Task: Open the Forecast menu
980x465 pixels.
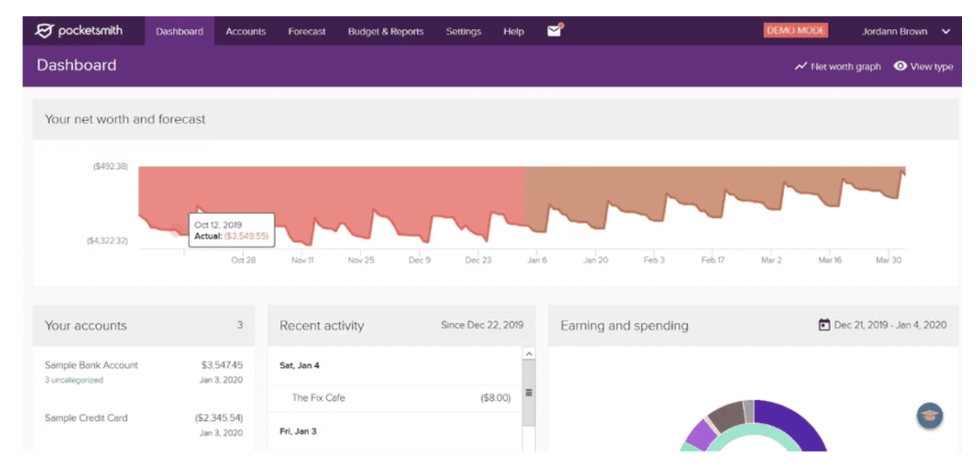Action: (307, 32)
